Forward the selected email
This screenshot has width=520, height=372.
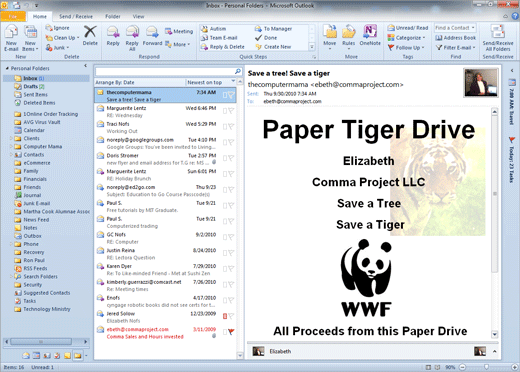(152, 36)
